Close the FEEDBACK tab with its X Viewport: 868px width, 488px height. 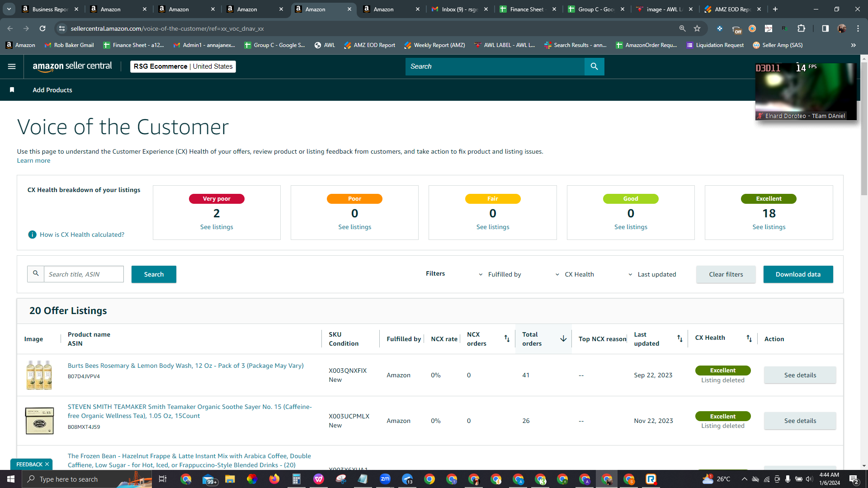[47, 465]
